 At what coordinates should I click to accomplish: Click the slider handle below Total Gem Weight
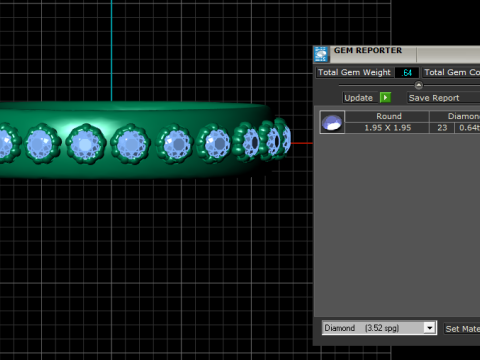click(419, 85)
